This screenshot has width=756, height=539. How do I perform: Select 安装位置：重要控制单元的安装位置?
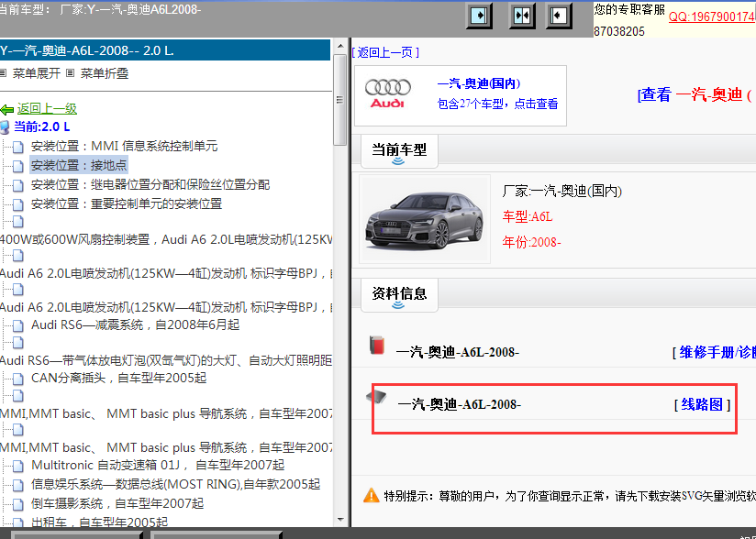[x=127, y=203]
